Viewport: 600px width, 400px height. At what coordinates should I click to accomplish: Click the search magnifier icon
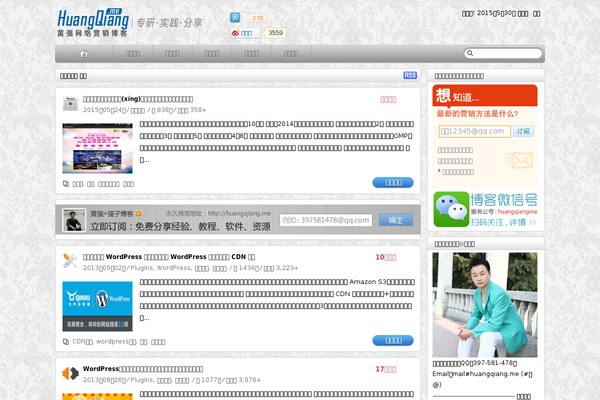click(470, 53)
